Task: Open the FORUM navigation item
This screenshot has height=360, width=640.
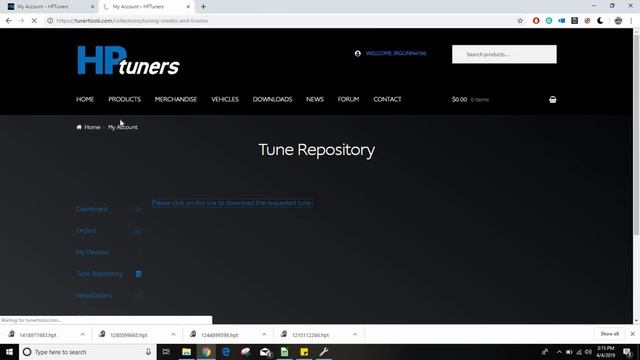Action: click(348, 99)
